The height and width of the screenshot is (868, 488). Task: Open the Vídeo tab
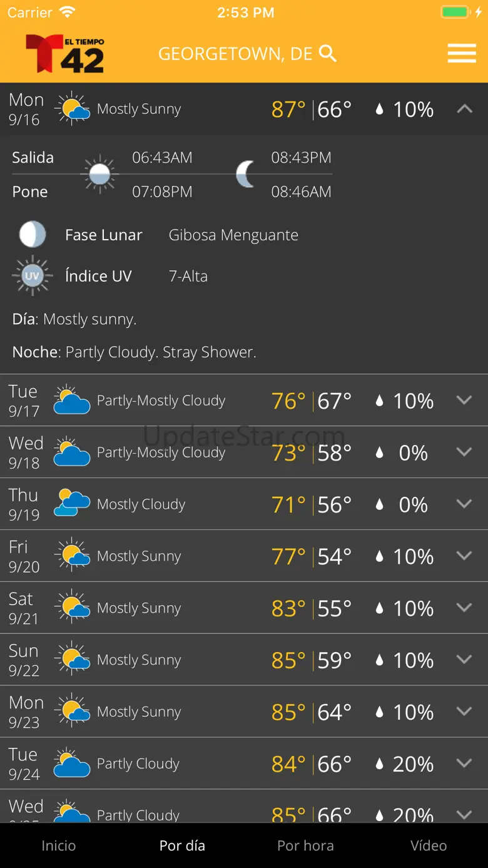click(x=429, y=845)
